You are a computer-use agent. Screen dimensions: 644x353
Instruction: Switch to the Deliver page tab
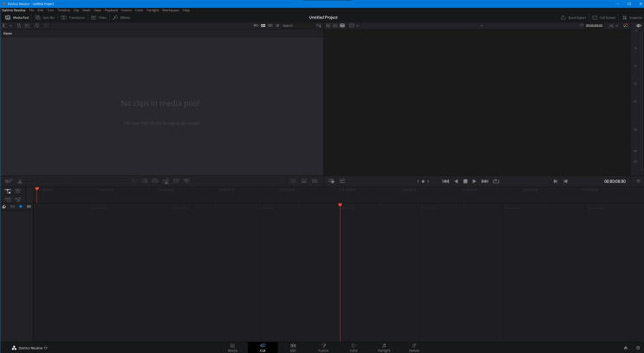(x=414, y=348)
